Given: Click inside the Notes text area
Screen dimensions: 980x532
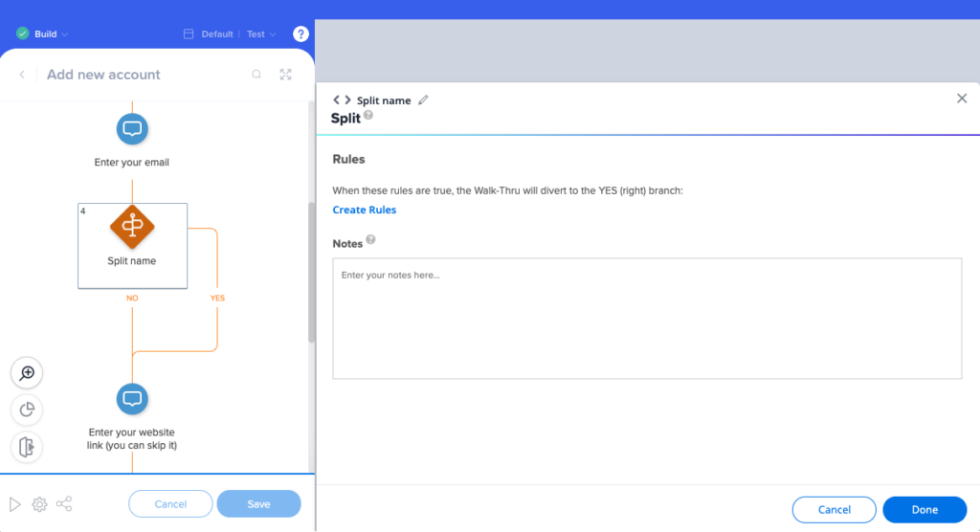Looking at the screenshot, I should click(x=646, y=319).
